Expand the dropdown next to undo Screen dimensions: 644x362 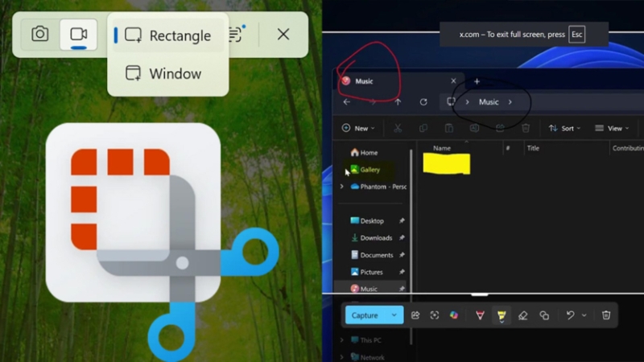584,315
